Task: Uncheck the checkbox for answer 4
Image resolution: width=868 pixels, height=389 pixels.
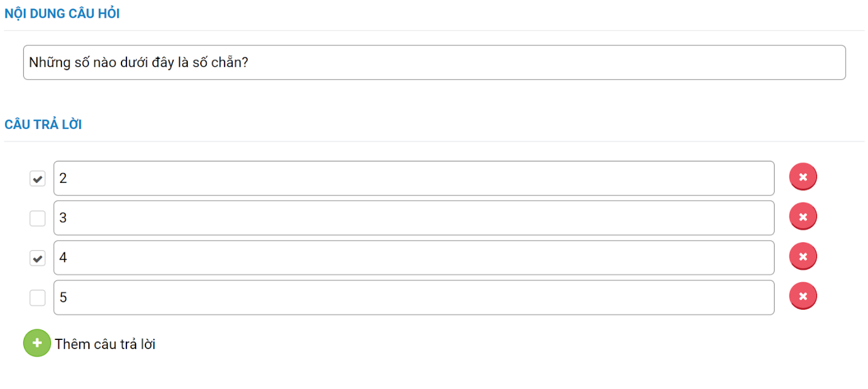Action: tap(37, 258)
